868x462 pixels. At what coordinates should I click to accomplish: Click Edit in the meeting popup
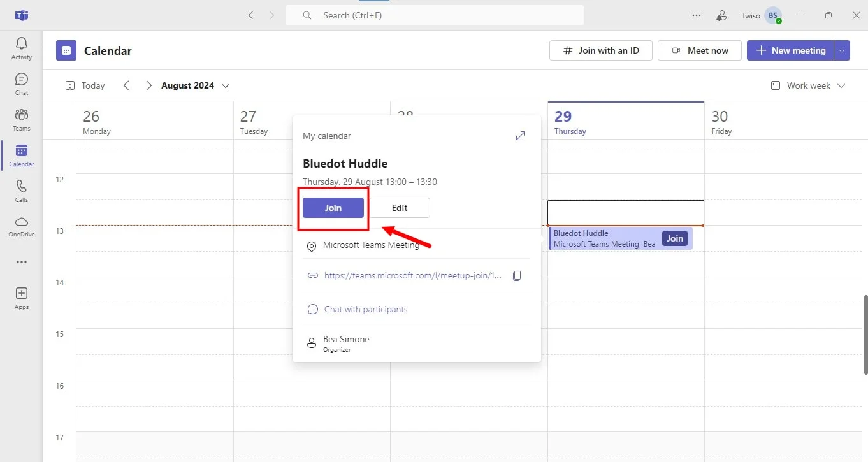pyautogui.click(x=400, y=208)
